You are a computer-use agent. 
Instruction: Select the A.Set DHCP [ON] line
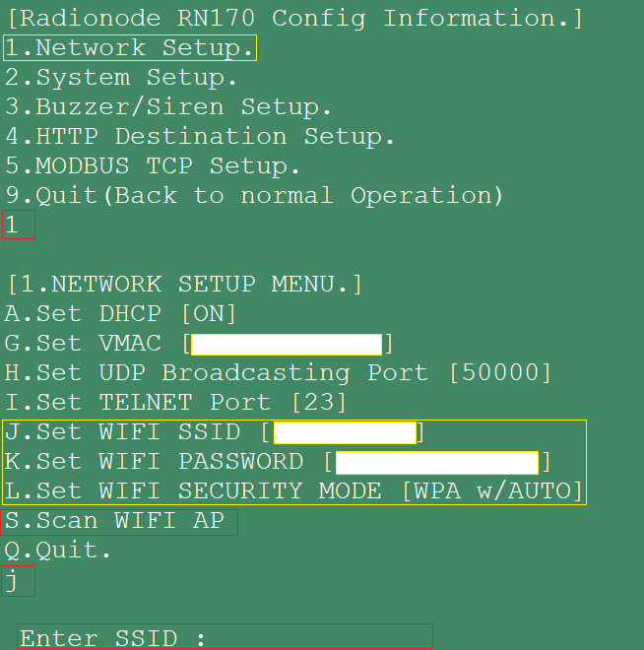(x=120, y=314)
